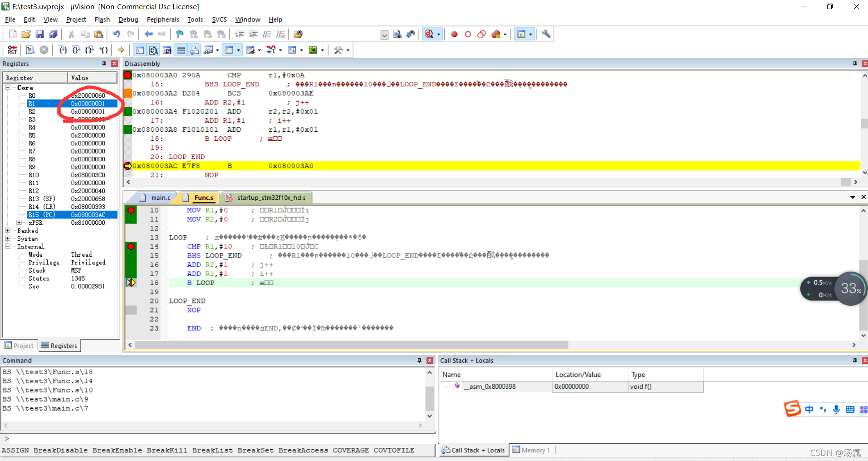Click the Find in Files icon
The width and height of the screenshot is (868, 461).
[x=298, y=34]
